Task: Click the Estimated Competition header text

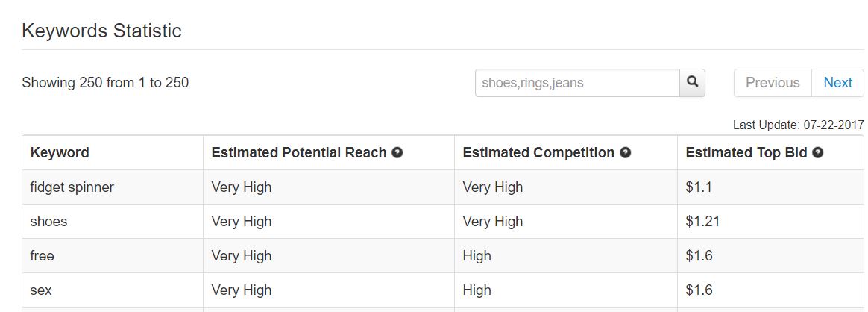Action: tap(538, 153)
